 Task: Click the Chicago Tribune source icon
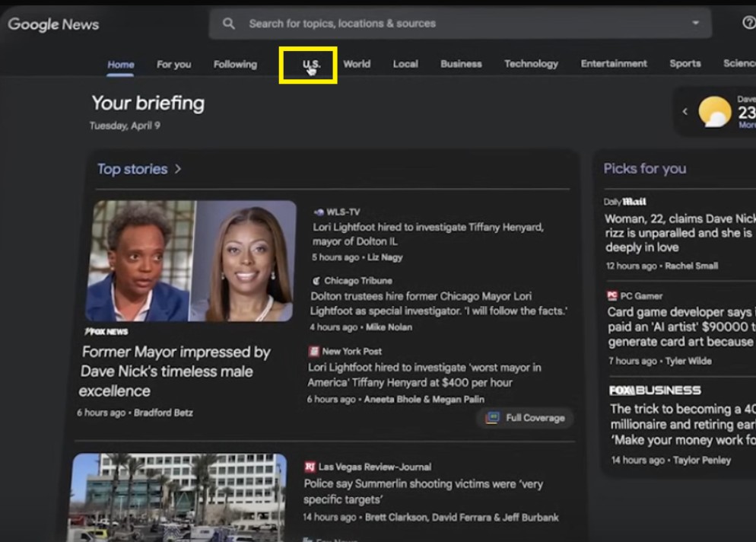[x=316, y=280]
